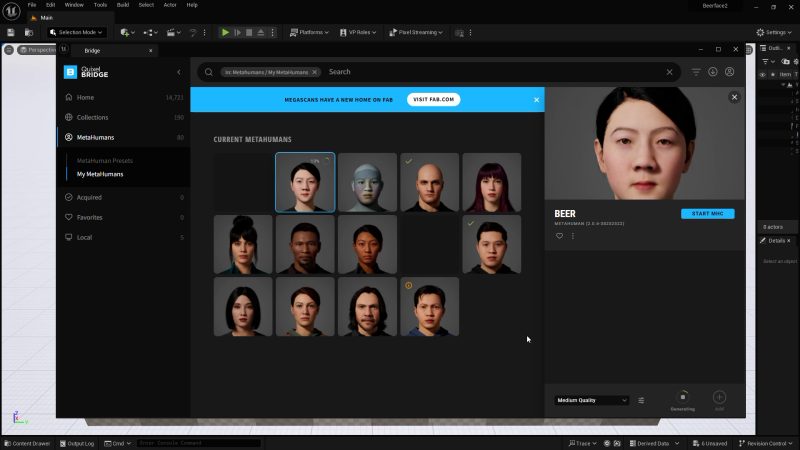Viewport: 800px width, 450px height.
Task: Open the quick add content dropdown
Action: (128, 33)
